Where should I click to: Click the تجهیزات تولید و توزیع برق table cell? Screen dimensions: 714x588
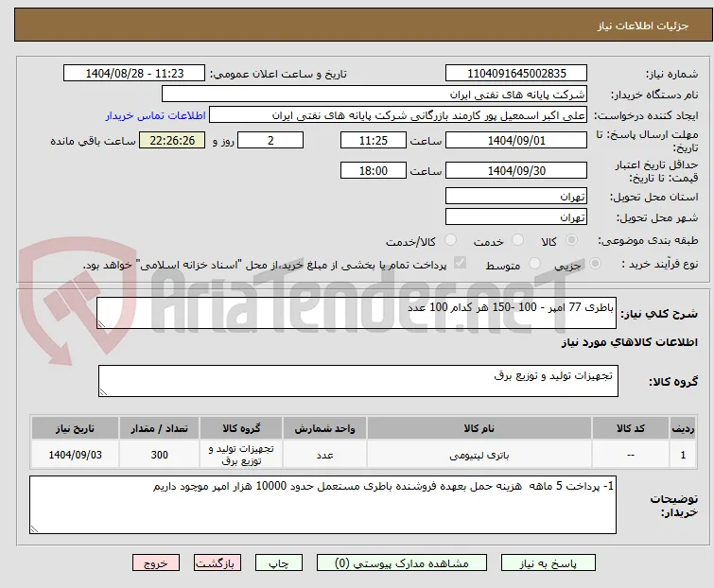click(x=241, y=455)
